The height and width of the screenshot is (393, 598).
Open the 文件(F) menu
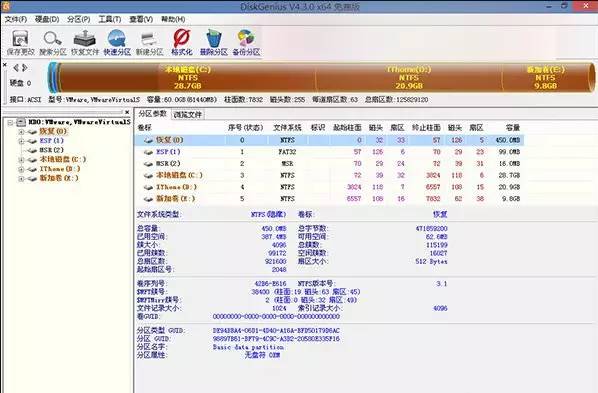click(16, 19)
